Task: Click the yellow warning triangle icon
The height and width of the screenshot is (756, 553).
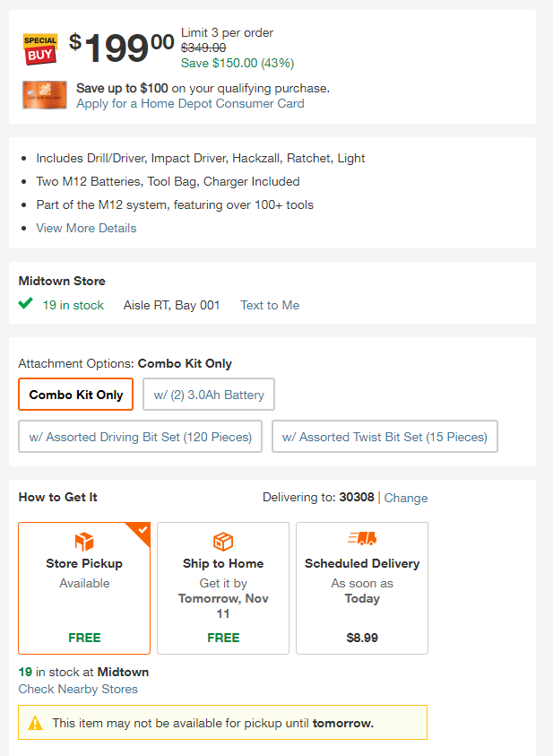Action: (35, 723)
